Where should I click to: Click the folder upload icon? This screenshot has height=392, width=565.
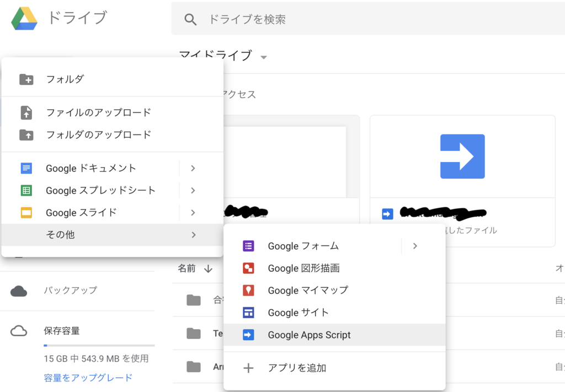pyautogui.click(x=26, y=135)
